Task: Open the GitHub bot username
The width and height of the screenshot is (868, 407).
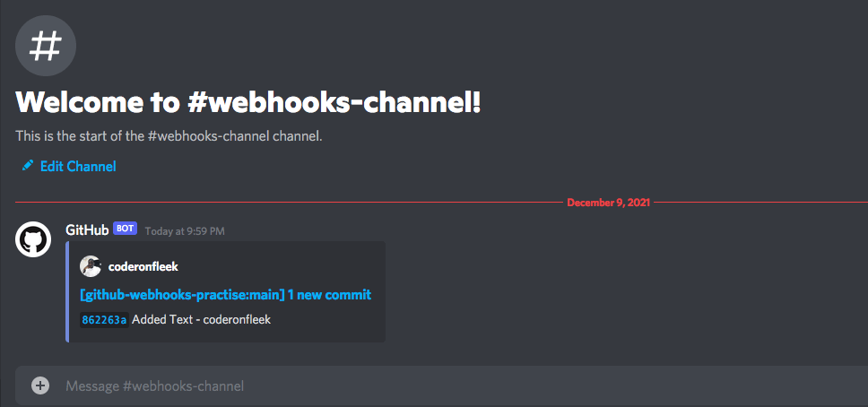Action: [x=87, y=229]
